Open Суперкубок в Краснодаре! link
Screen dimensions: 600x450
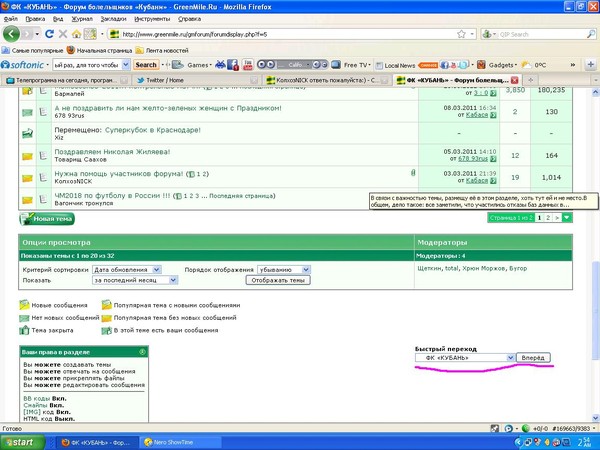[x=153, y=130]
